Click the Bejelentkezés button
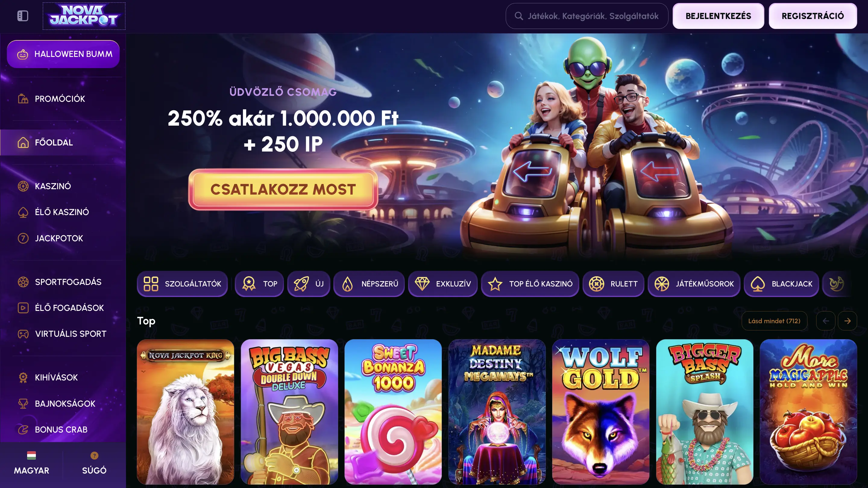The image size is (868, 488). [718, 16]
